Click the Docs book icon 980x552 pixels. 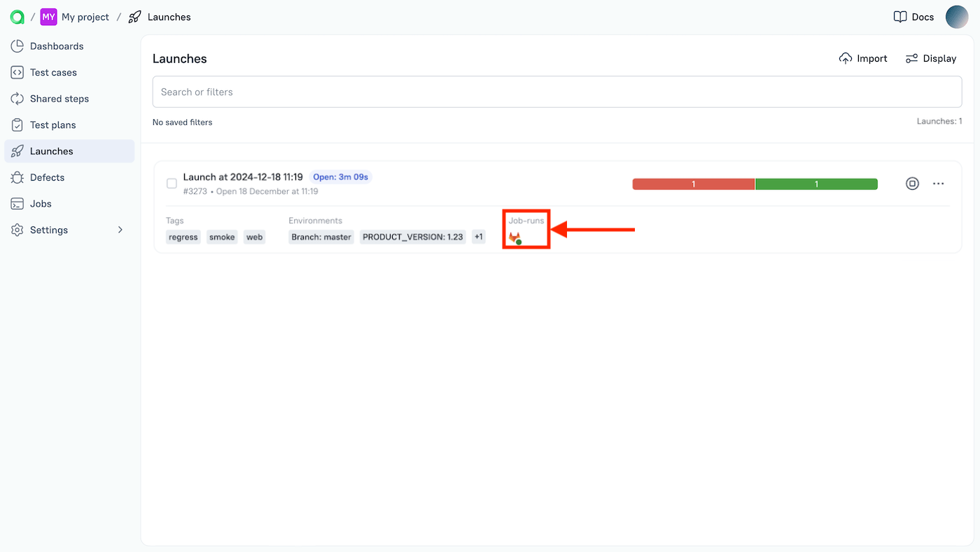pyautogui.click(x=900, y=17)
